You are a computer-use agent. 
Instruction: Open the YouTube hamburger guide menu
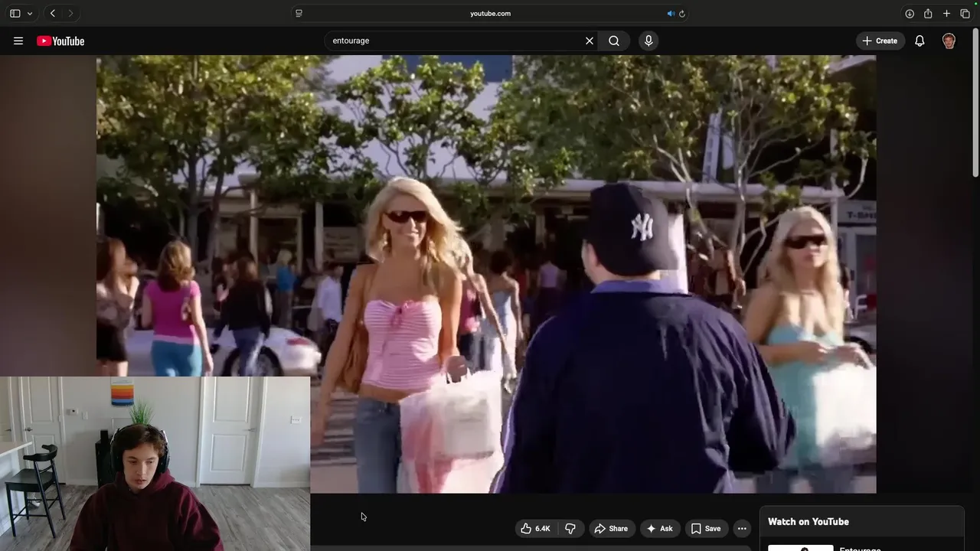pos(18,41)
